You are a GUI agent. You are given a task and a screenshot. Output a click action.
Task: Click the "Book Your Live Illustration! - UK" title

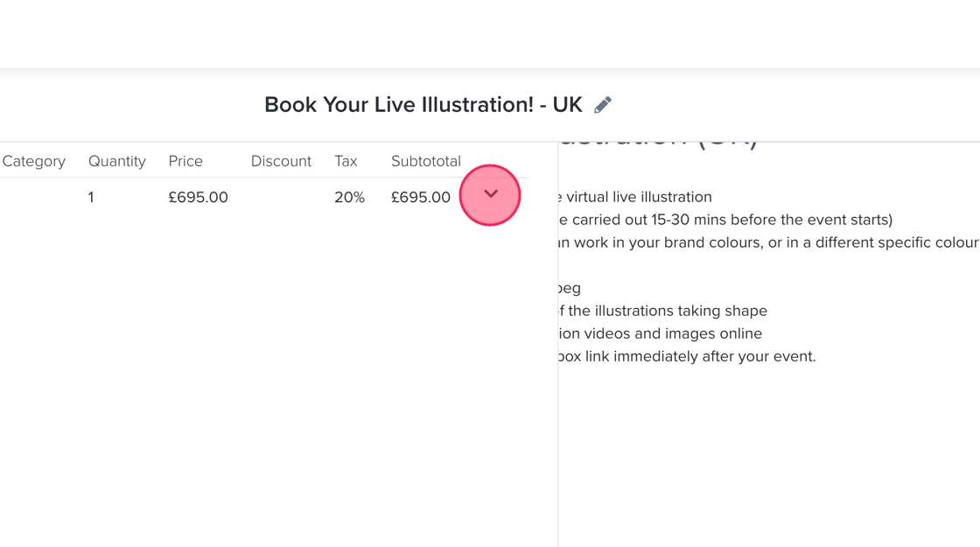coord(423,105)
